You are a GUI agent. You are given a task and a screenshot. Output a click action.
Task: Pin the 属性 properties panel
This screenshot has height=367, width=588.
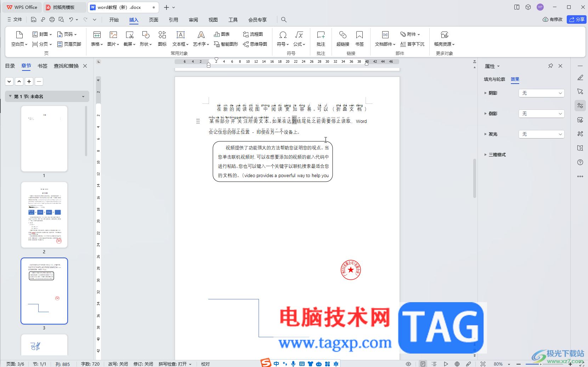pyautogui.click(x=550, y=66)
